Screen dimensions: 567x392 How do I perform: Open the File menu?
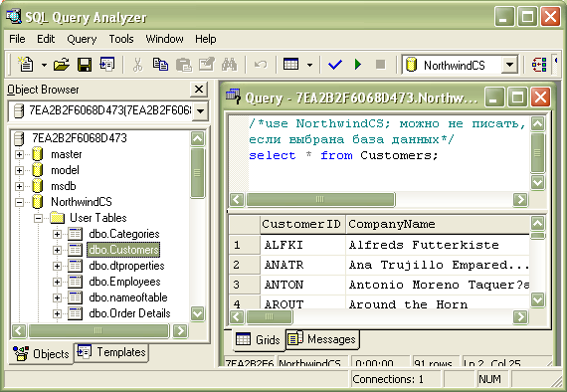click(x=17, y=39)
